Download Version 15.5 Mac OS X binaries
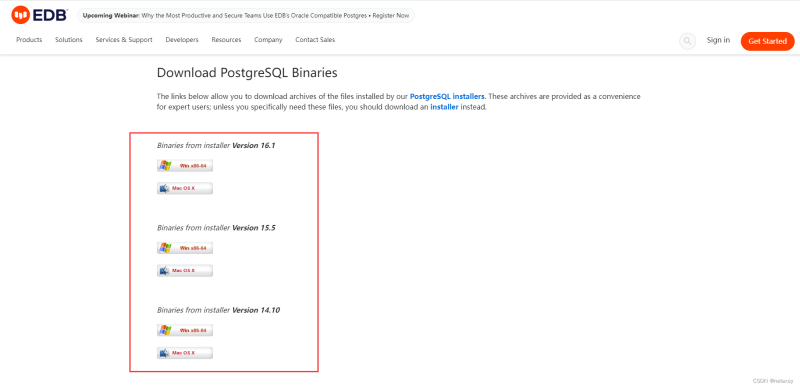This screenshot has height=388, width=800. [x=185, y=271]
